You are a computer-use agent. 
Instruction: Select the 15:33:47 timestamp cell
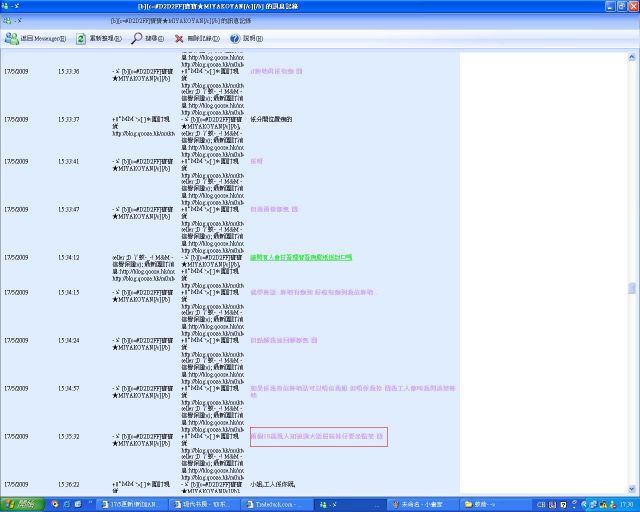pyautogui.click(x=68, y=209)
